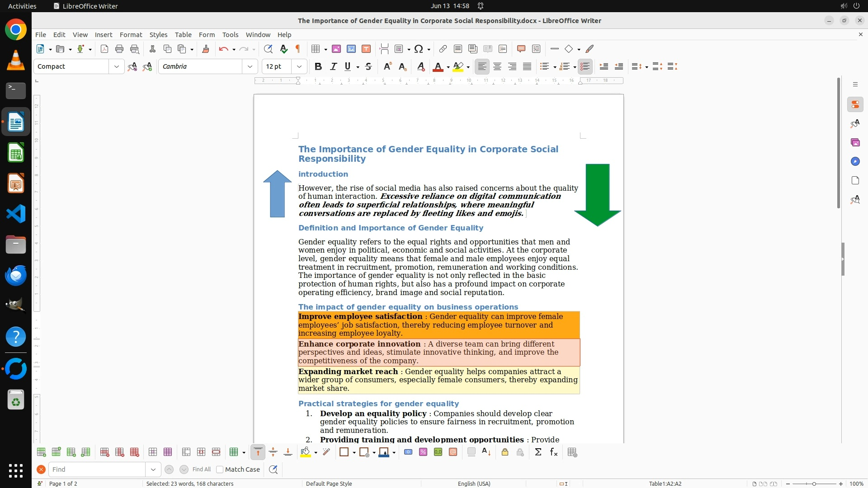The width and height of the screenshot is (868, 488).
Task: Expand the paragraph style dropdown
Action: tap(117, 66)
